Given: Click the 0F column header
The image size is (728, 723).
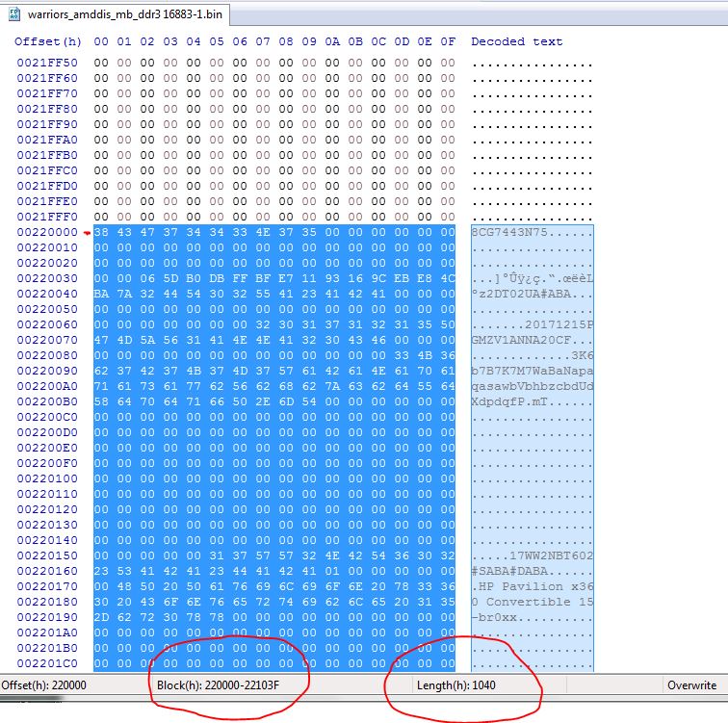Looking at the screenshot, I should point(448,41).
